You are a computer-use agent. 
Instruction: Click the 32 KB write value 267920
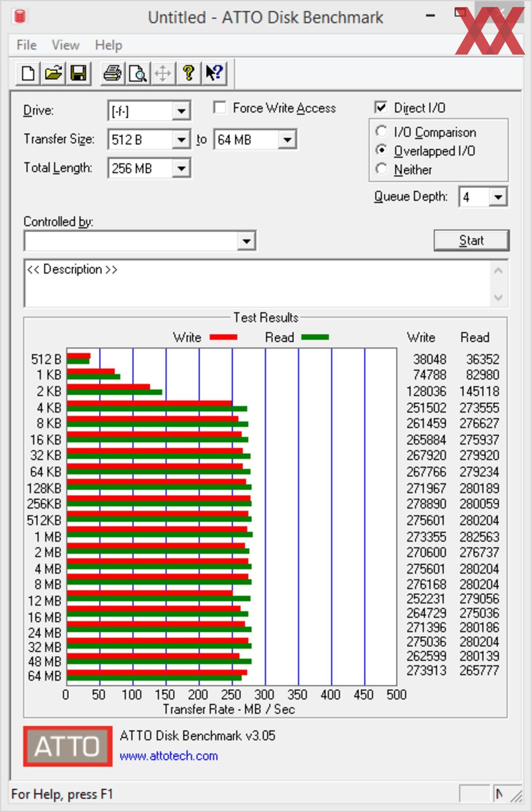426,455
